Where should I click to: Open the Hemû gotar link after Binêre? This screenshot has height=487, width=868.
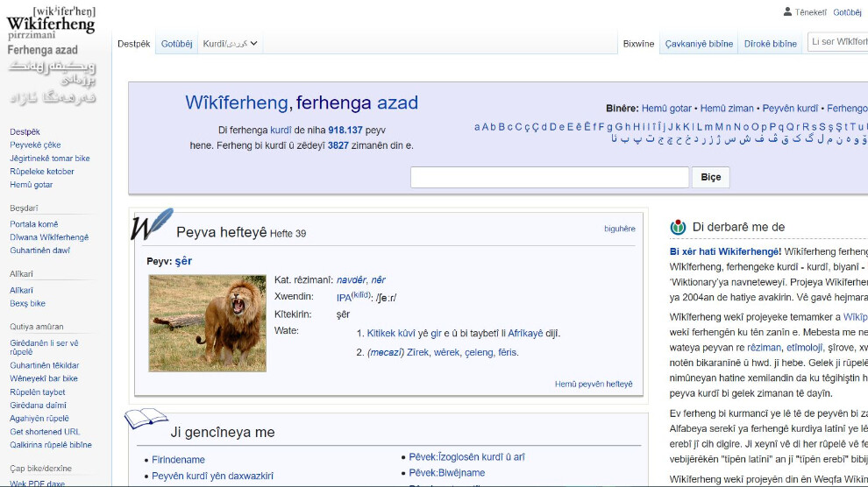pos(666,109)
